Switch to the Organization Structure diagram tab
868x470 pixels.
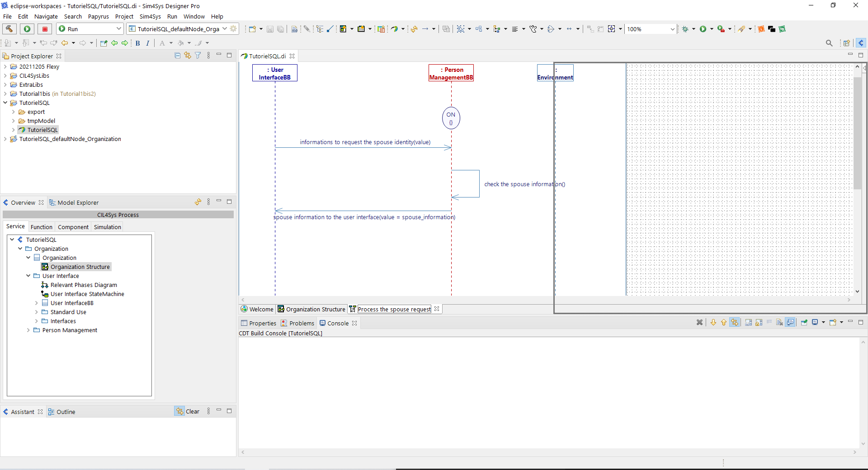click(x=311, y=309)
